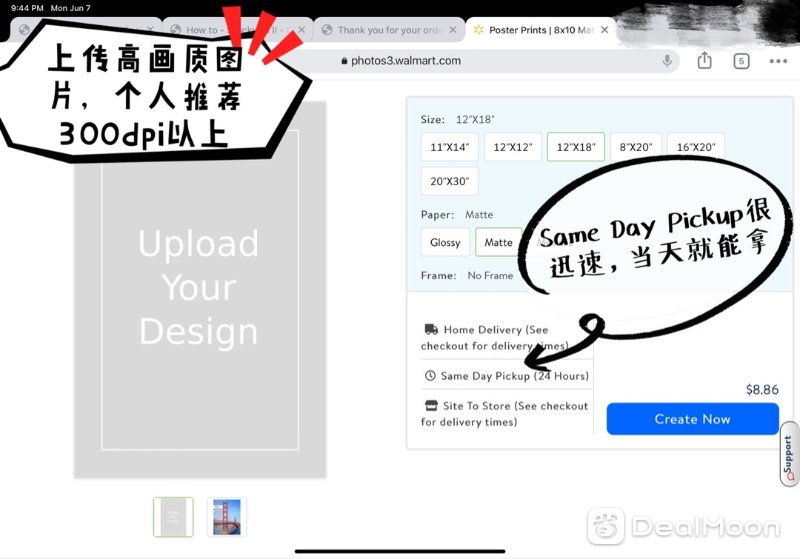The width and height of the screenshot is (800, 559).
Task: Click the Frame: No Frame label
Action: pos(467,275)
